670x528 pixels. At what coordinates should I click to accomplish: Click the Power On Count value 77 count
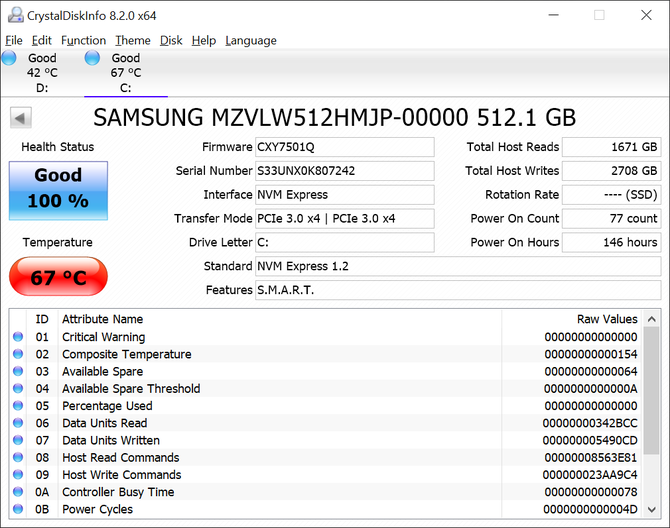coord(611,219)
